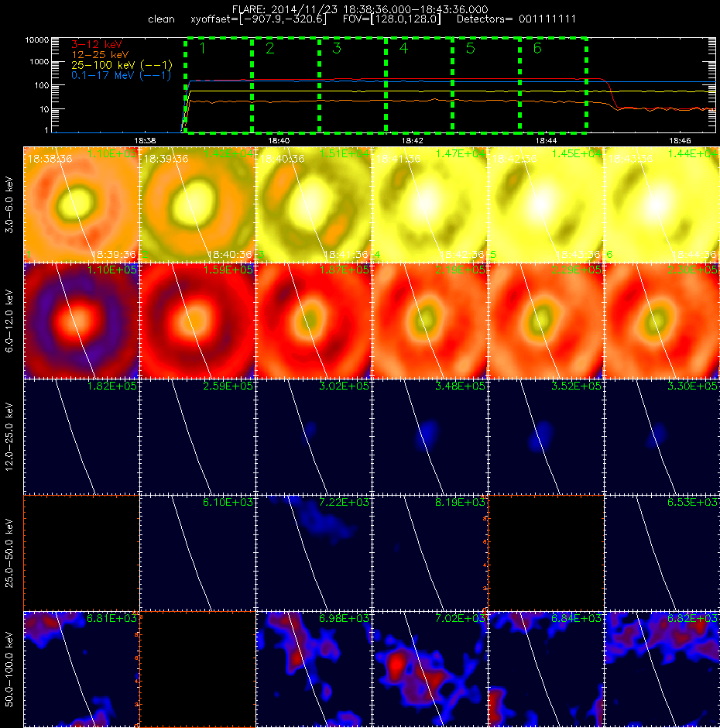
Task: Open the 6.0-12.0 keV image labeled 2.30E+05
Action: (x=661, y=321)
